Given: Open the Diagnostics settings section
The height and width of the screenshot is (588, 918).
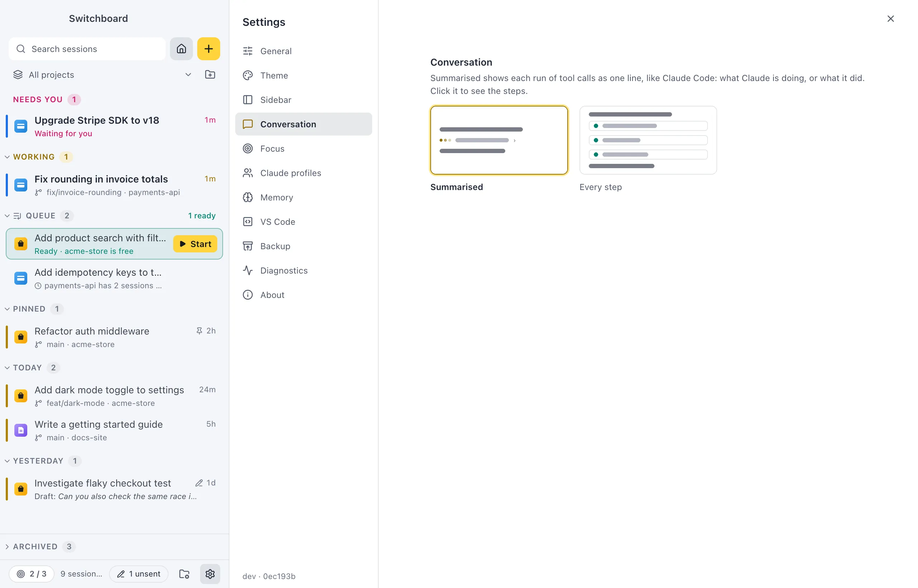Looking at the screenshot, I should point(304,271).
